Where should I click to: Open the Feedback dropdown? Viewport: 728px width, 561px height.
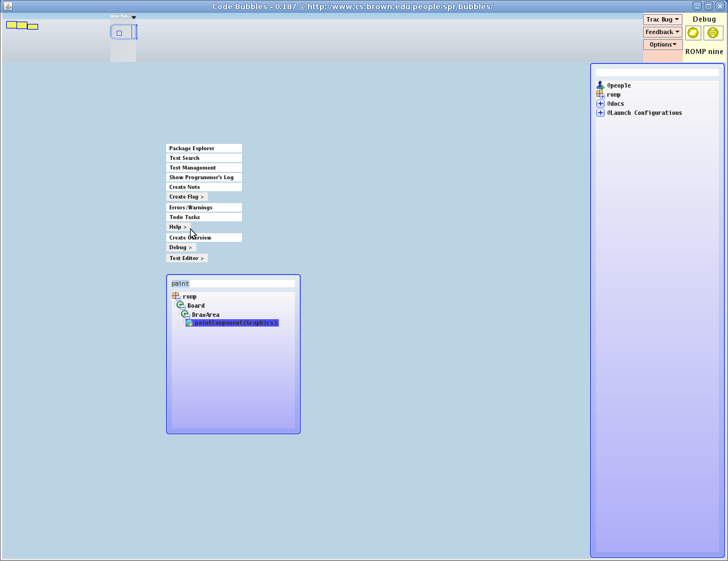click(x=663, y=32)
